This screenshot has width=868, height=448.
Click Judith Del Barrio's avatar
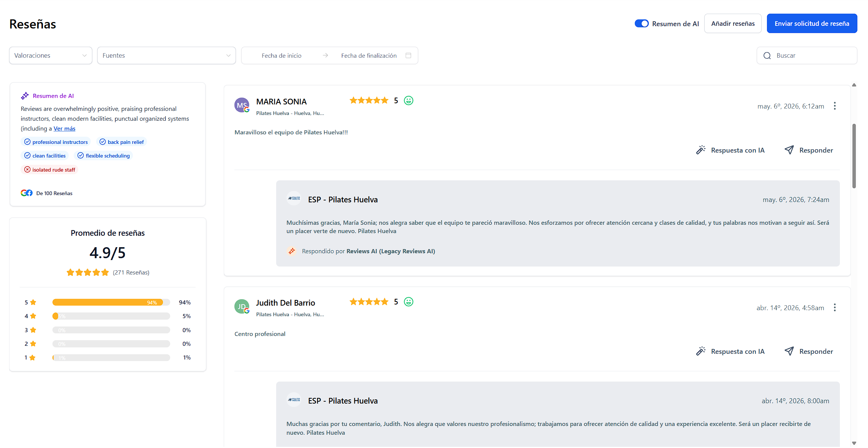[242, 306]
